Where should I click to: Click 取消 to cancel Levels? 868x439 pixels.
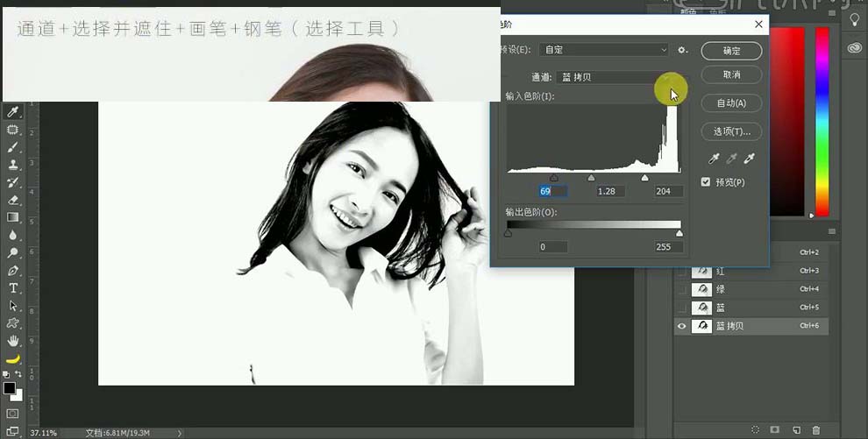(731, 74)
